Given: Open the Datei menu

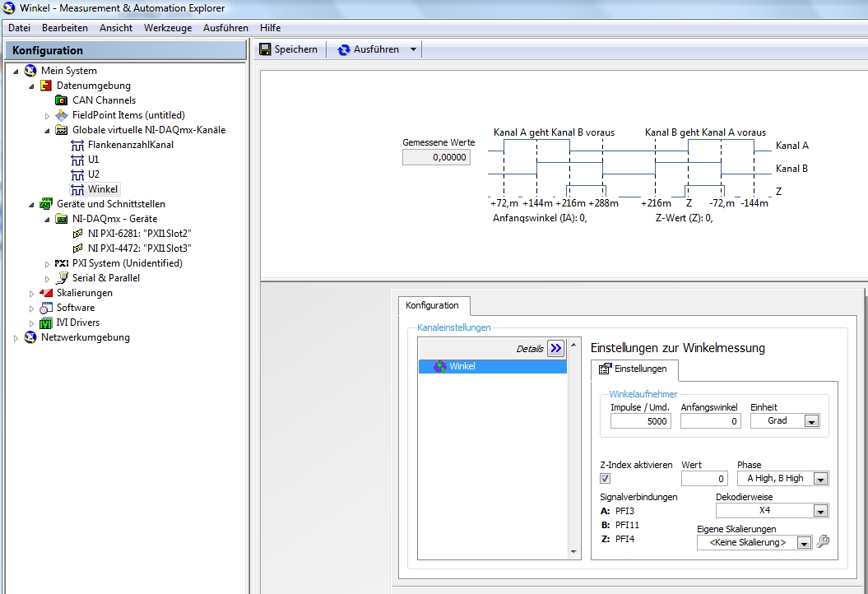Looking at the screenshot, I should [x=20, y=28].
